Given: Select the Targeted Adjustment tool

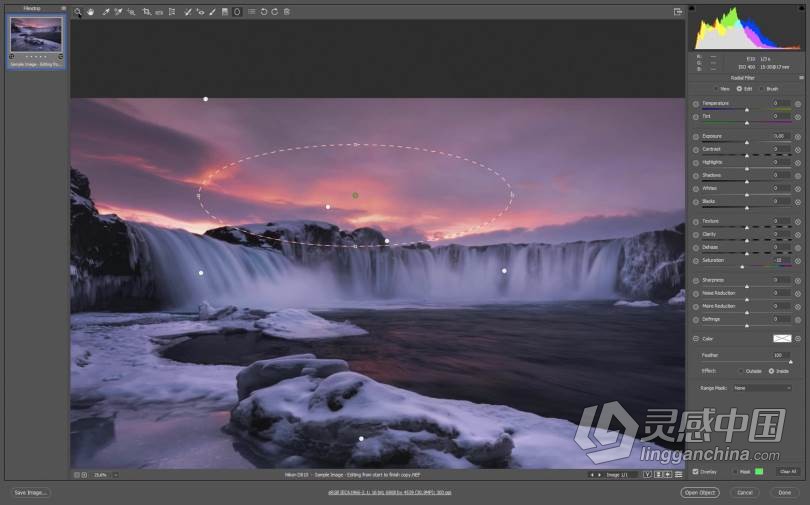Looking at the screenshot, I should coord(131,11).
